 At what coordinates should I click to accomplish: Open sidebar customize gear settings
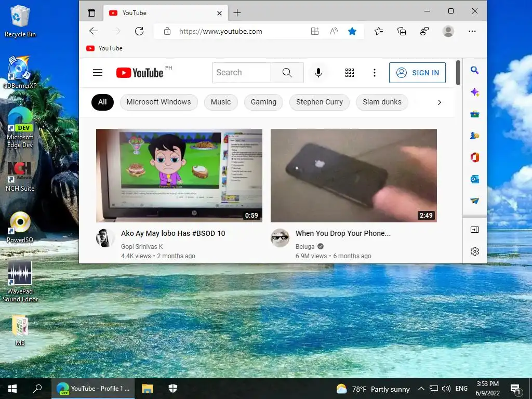coord(475,251)
